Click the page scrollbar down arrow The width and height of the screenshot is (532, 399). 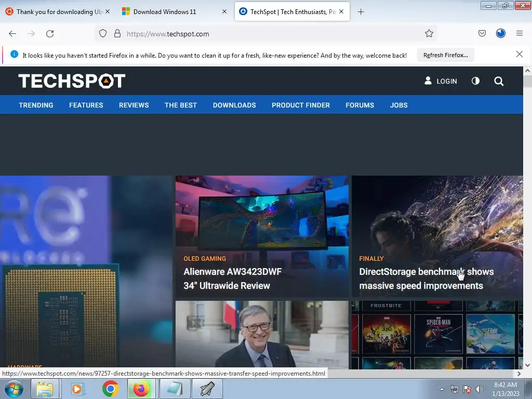click(527, 365)
